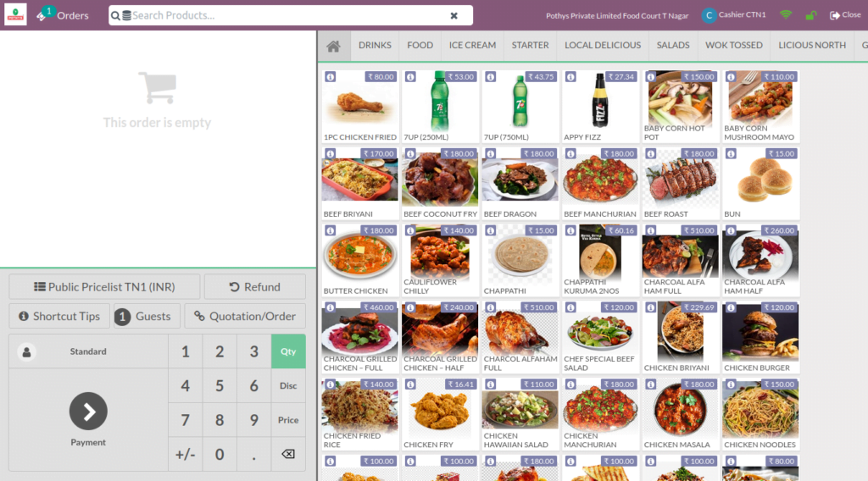Select the SALADS category
868x481 pixels.
click(673, 46)
